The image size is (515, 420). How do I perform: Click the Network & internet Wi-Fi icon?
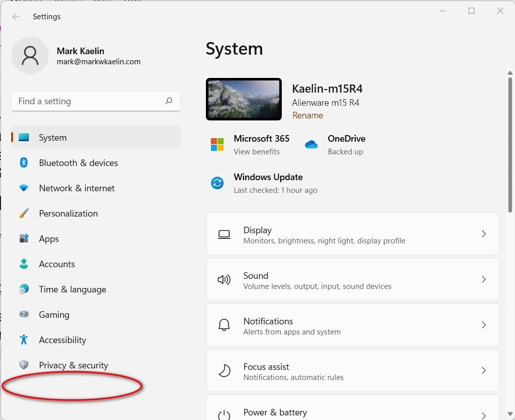point(24,188)
